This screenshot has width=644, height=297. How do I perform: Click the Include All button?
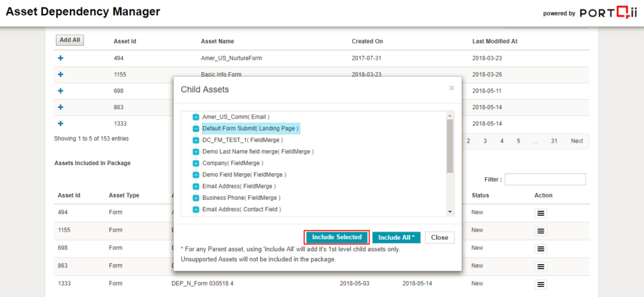point(396,237)
